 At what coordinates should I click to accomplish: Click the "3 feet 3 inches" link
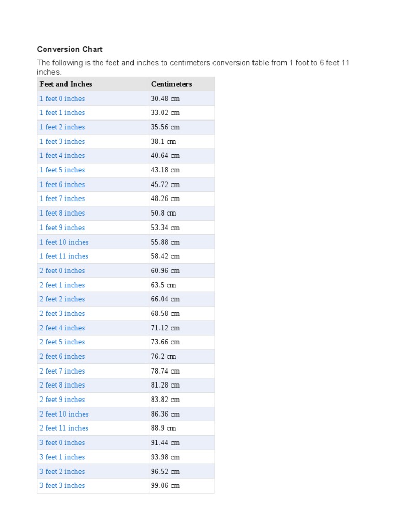(62, 486)
